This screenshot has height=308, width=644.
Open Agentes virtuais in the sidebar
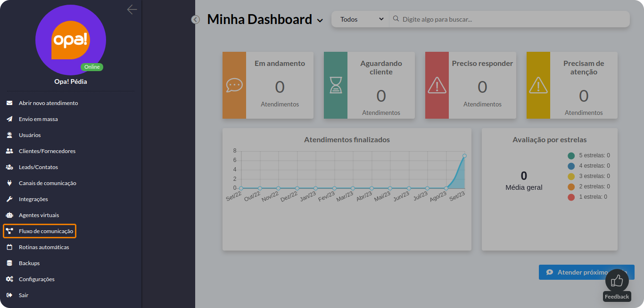pyautogui.click(x=39, y=215)
